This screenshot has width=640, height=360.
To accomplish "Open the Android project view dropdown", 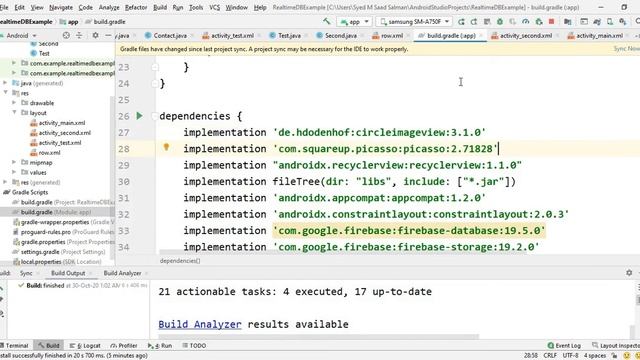I will [20, 36].
